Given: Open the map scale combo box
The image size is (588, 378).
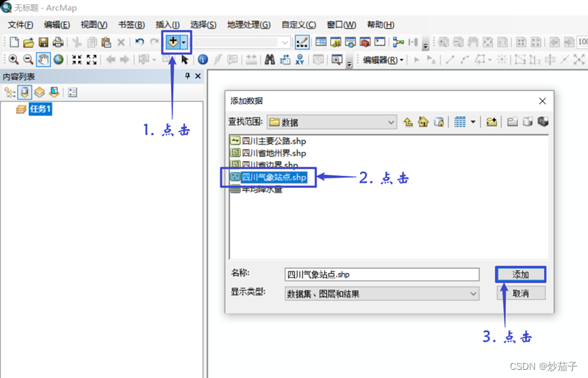Looking at the screenshot, I should coord(241,42).
